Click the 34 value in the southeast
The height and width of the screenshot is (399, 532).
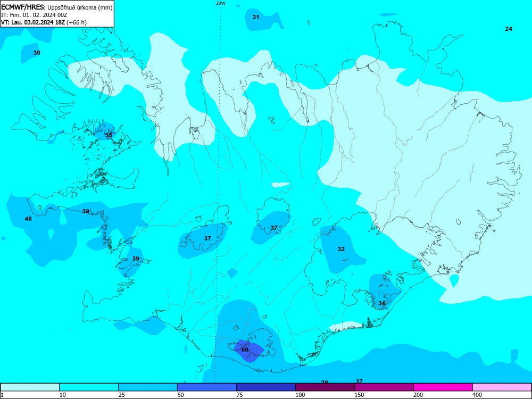(381, 303)
